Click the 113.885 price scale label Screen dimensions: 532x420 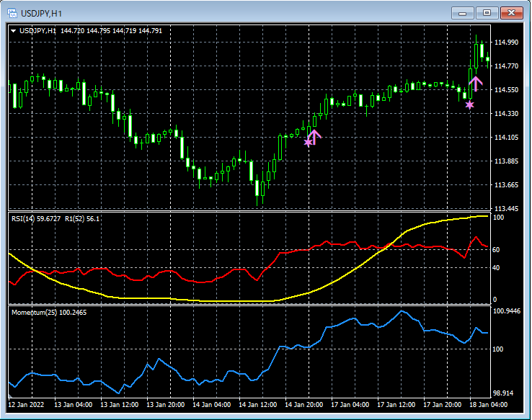(506, 161)
